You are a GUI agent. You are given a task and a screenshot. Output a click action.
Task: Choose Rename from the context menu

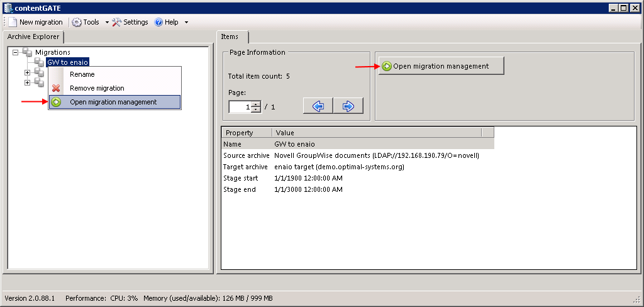[x=114, y=74]
